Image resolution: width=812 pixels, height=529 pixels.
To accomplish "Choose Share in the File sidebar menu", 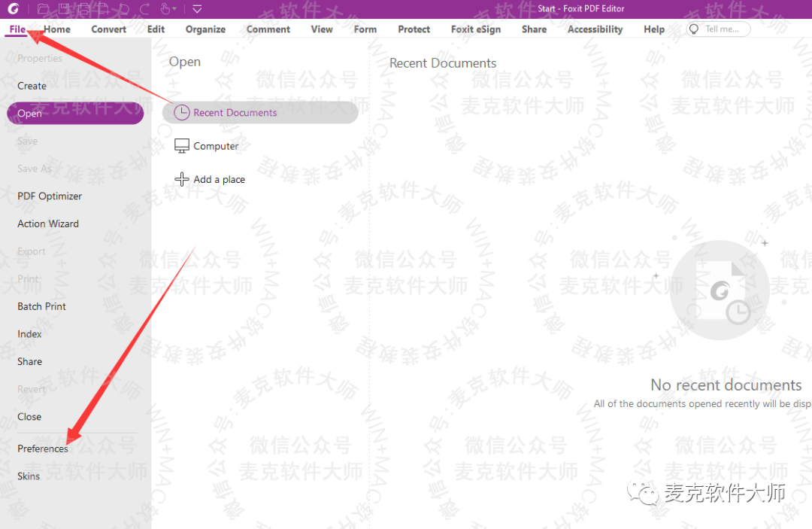I will coord(29,361).
